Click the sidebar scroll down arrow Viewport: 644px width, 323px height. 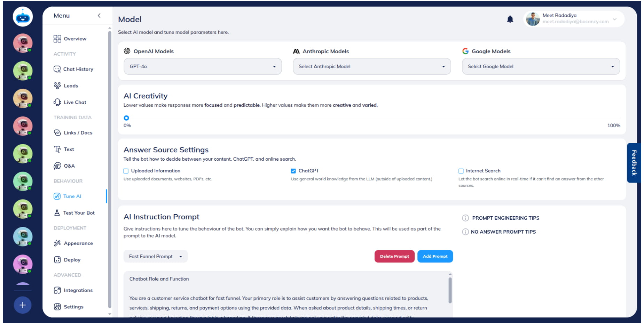110,314
